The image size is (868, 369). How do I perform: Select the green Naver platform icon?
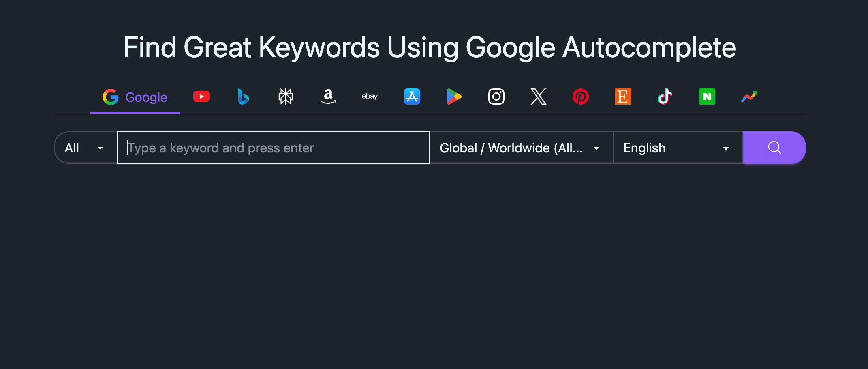(707, 97)
